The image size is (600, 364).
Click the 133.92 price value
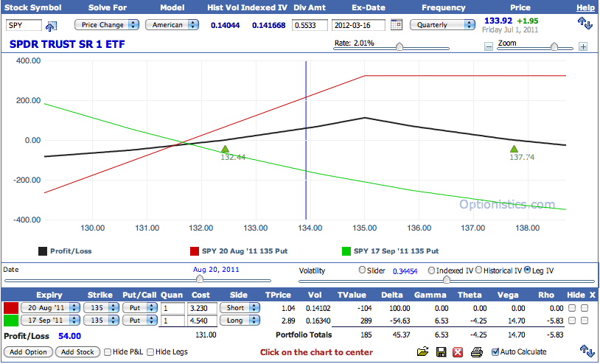(x=498, y=21)
